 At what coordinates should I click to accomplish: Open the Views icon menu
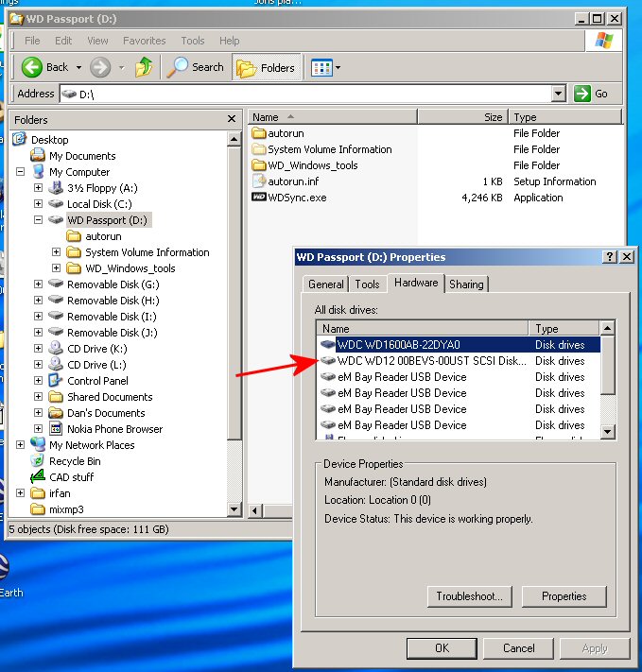tap(321, 68)
